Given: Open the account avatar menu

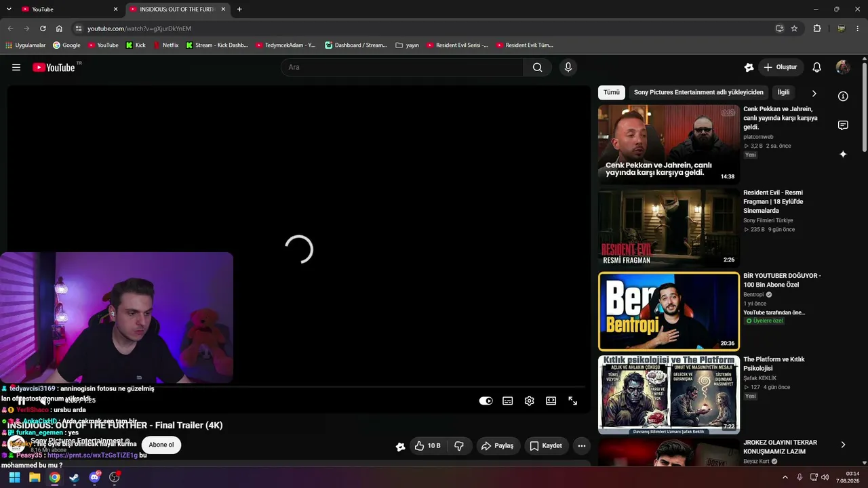Looking at the screenshot, I should pos(843,67).
